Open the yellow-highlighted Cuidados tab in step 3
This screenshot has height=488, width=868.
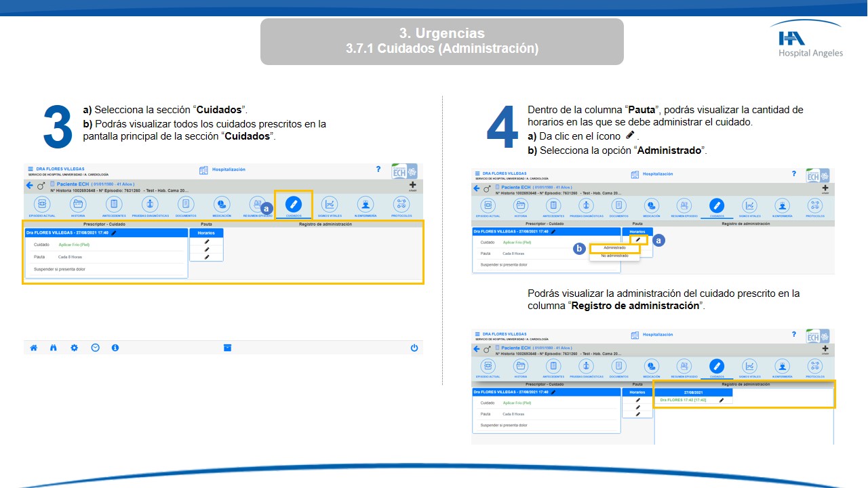(x=293, y=205)
